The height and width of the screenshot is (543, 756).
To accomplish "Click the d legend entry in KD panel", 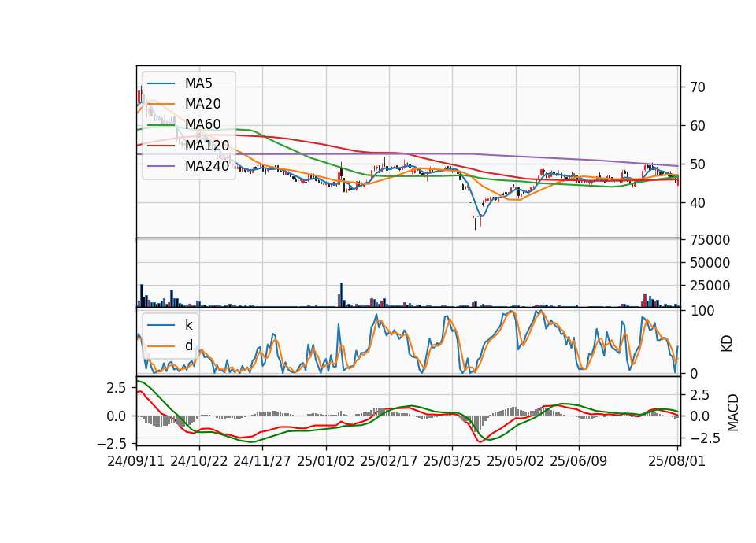I will (188, 345).
